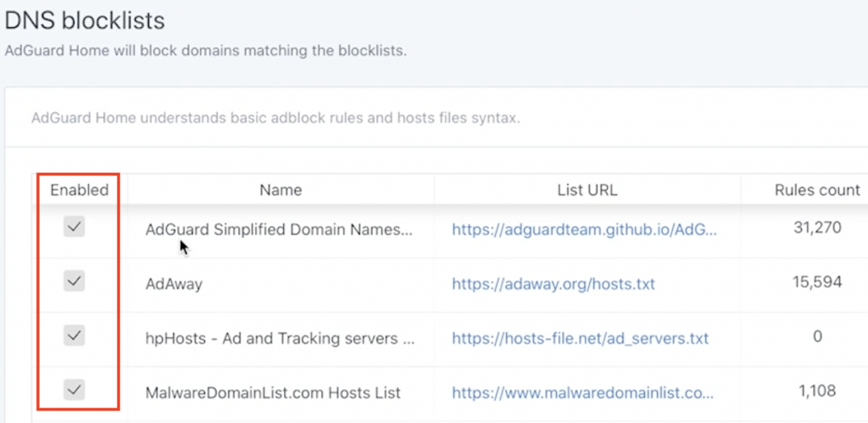Open the www.malwaredomainlist.co... link
The image size is (868, 423).
[x=583, y=393]
